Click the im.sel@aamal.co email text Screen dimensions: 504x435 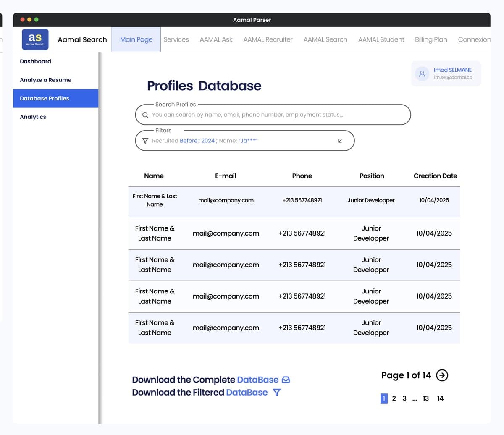point(453,77)
